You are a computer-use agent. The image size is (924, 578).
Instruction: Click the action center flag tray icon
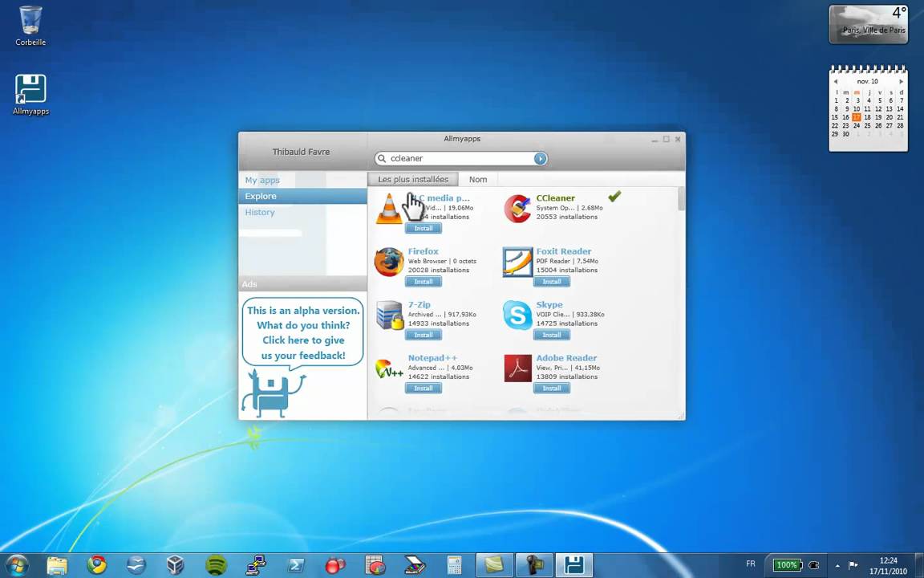[853, 565]
